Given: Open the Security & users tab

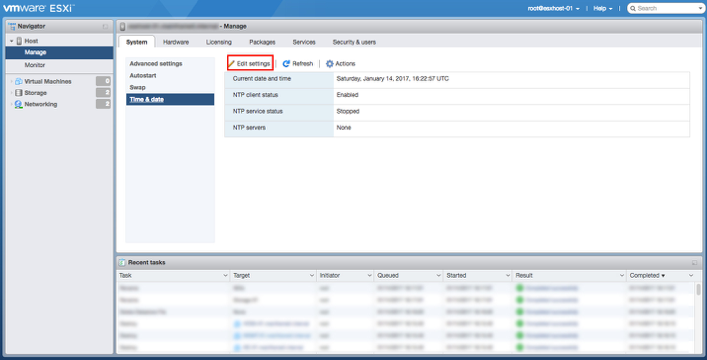Looking at the screenshot, I should [x=354, y=42].
